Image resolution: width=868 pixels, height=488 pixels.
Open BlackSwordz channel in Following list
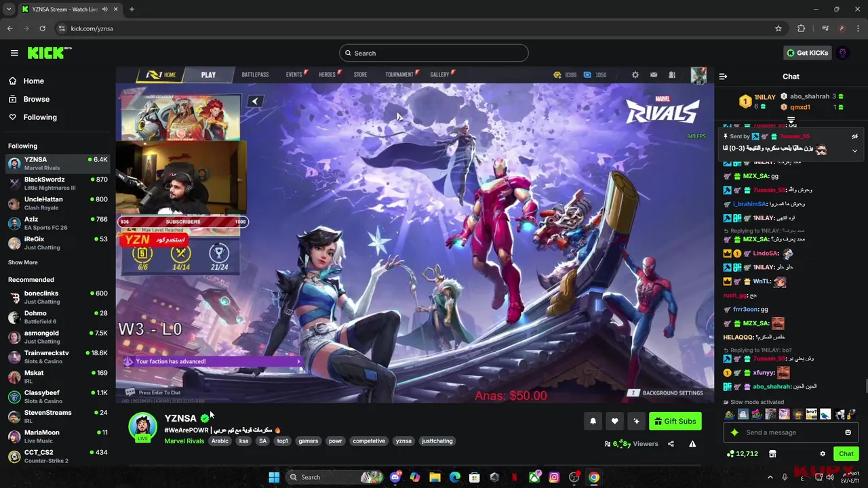[58, 184]
